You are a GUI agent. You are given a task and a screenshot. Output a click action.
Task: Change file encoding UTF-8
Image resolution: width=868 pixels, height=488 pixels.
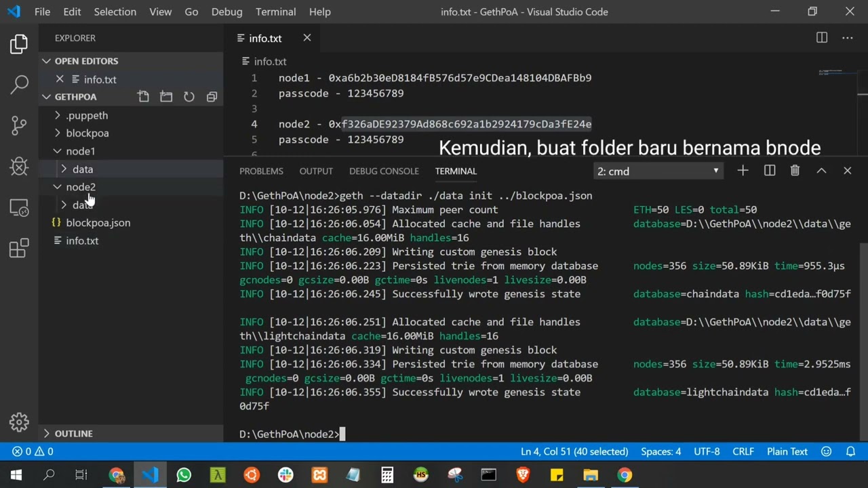point(707,451)
